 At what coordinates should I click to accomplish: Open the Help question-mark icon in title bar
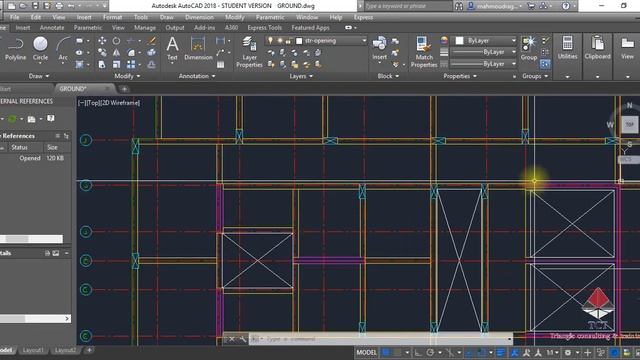click(566, 6)
